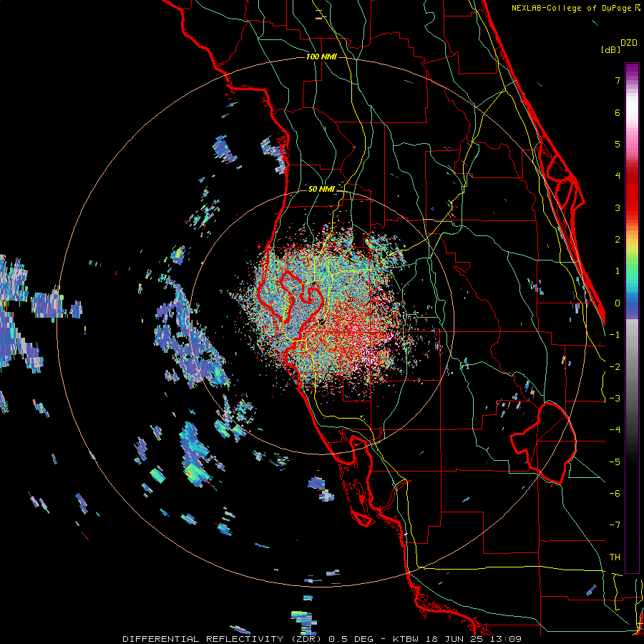Click the ZDR color scale bar
The image size is (644, 644).
[632, 318]
